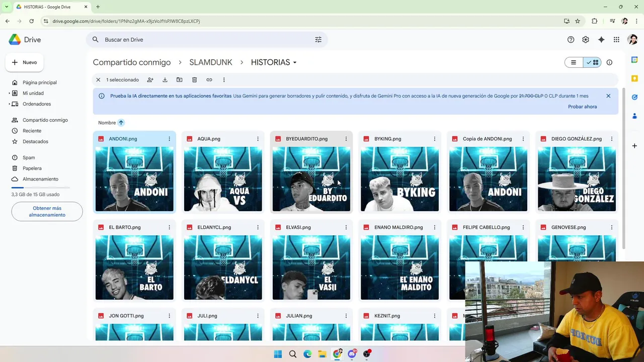Expand the HISTORIAS folder dropdown

coord(295,62)
